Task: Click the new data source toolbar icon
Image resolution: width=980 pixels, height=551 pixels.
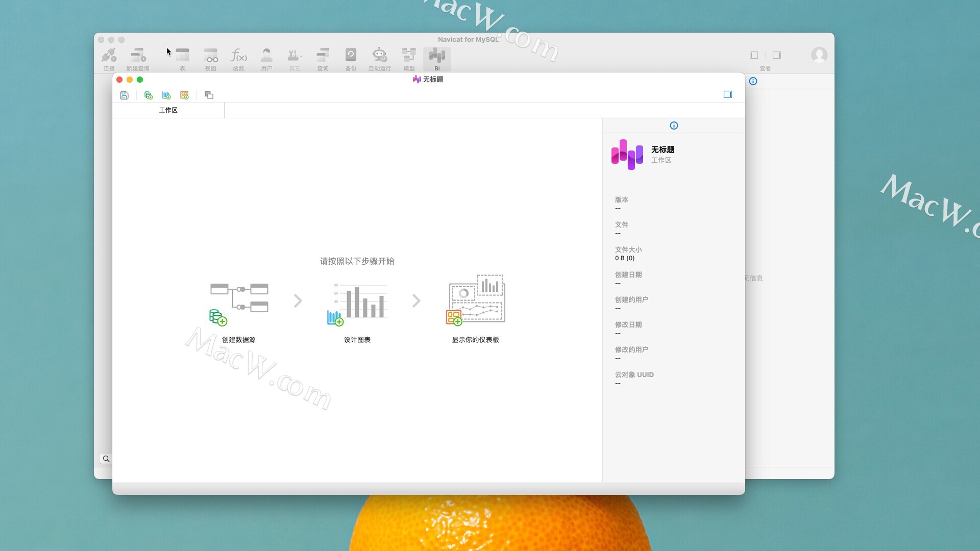Action: coord(149,95)
